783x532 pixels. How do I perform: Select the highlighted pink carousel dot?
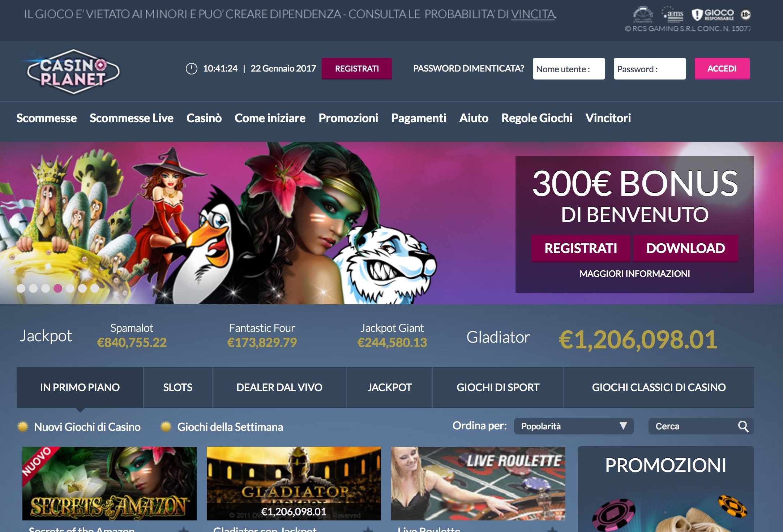coord(58,288)
